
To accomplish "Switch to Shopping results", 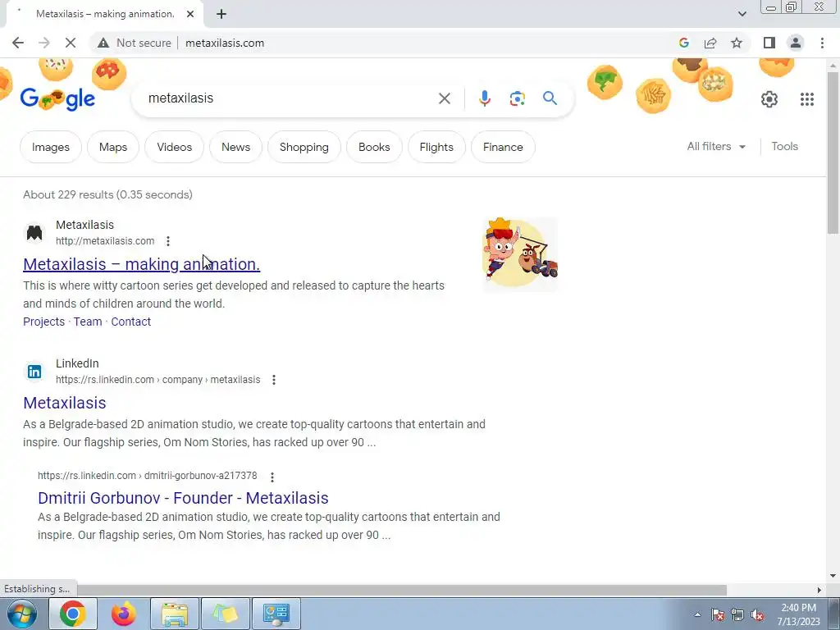I will point(304,147).
